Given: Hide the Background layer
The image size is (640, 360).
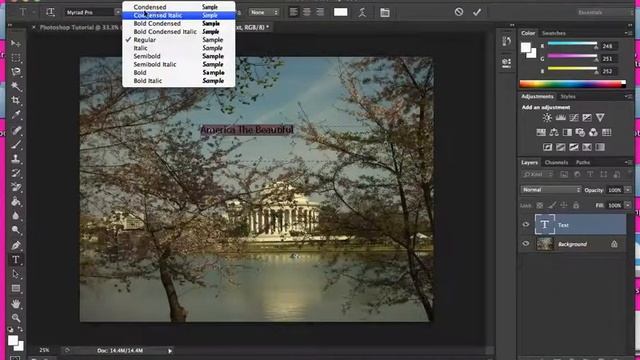Looking at the screenshot, I should coord(526,244).
